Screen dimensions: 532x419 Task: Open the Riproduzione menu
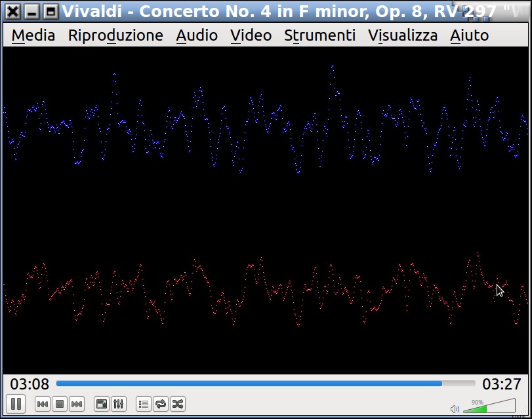point(115,35)
